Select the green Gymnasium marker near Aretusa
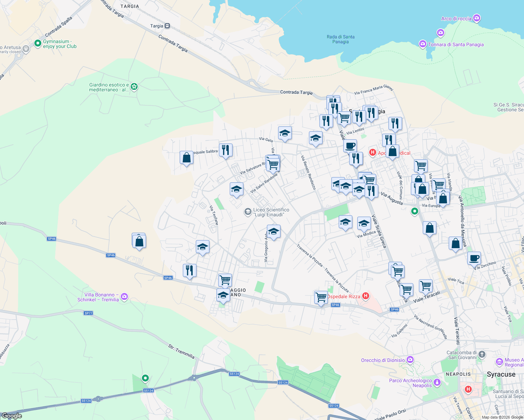The width and height of the screenshot is (524, 420). pos(38,43)
